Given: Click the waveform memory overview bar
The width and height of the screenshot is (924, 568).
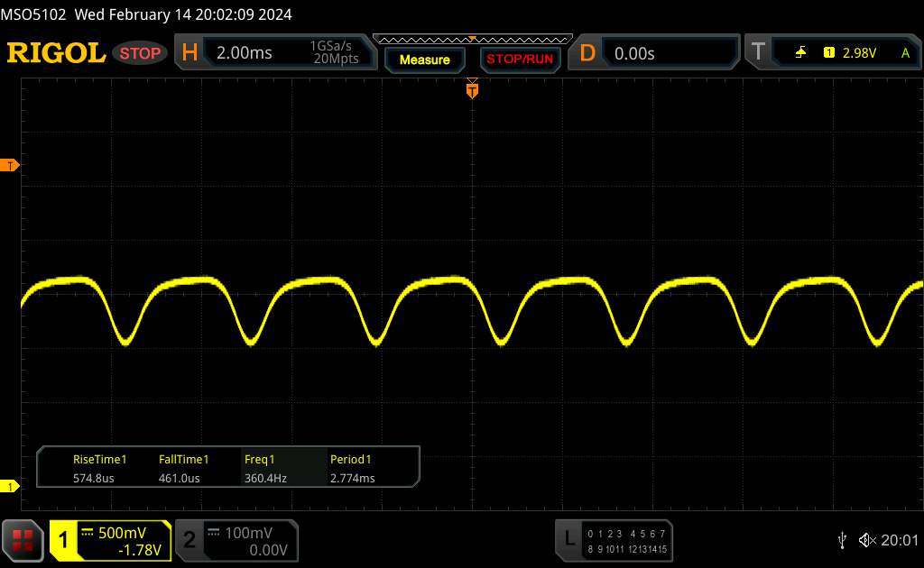Looking at the screenshot, I should (x=472, y=39).
